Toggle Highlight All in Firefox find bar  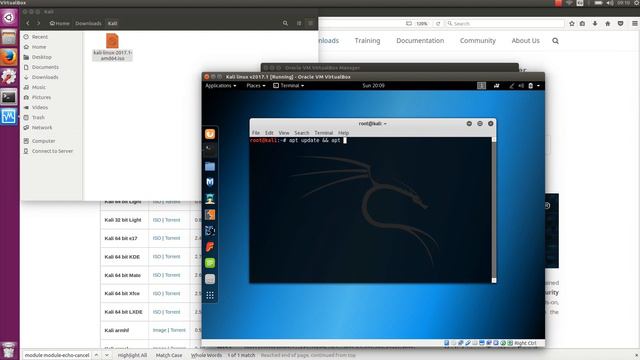pyautogui.click(x=132, y=355)
